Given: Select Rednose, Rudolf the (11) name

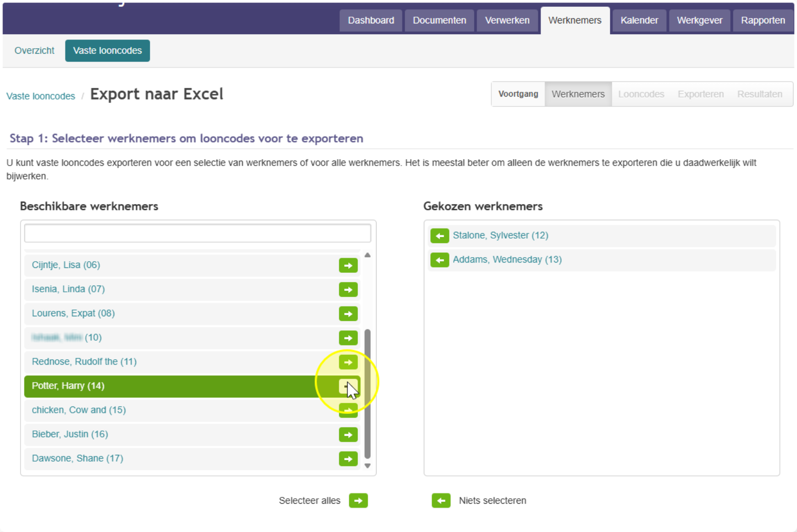Looking at the screenshot, I should coord(84,362).
